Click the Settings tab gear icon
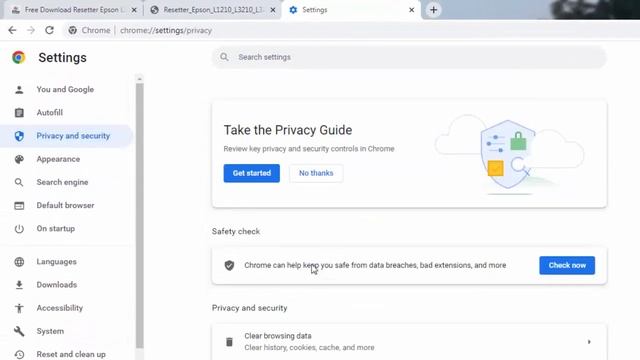The height and width of the screenshot is (360, 640). click(x=293, y=10)
